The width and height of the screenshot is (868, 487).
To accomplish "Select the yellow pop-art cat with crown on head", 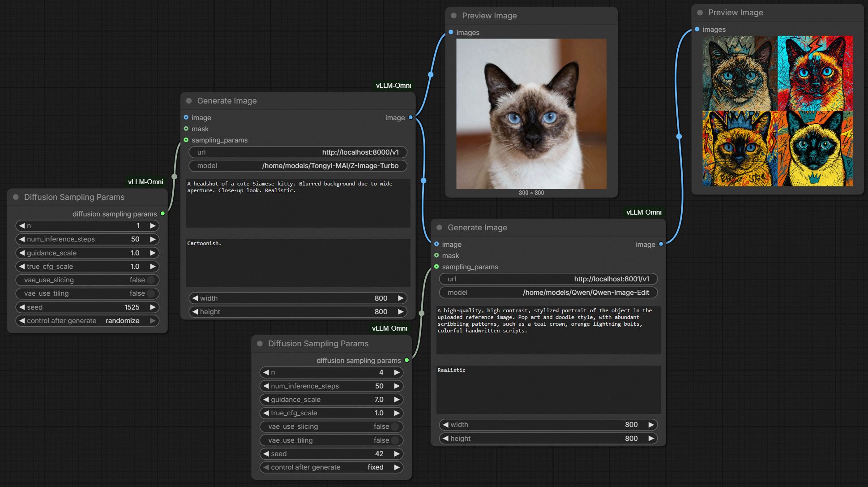I will pyautogui.click(x=740, y=149).
